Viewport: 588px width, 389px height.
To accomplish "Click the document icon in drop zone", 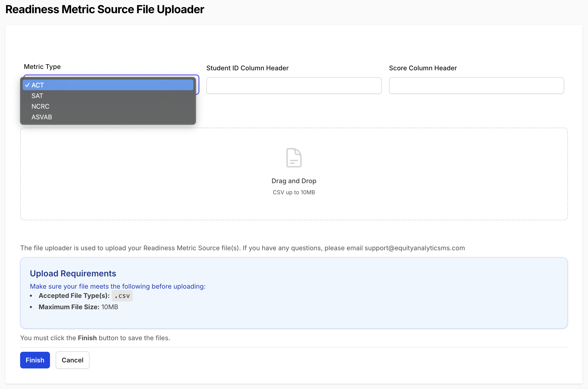I will [x=294, y=158].
